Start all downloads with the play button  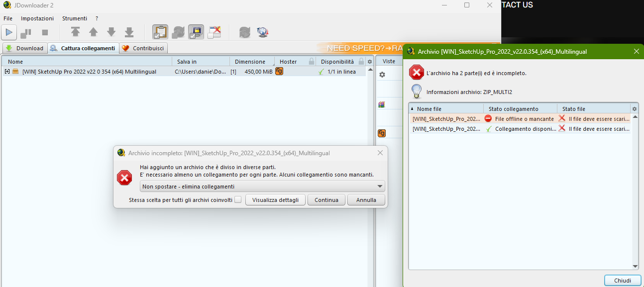[9, 33]
